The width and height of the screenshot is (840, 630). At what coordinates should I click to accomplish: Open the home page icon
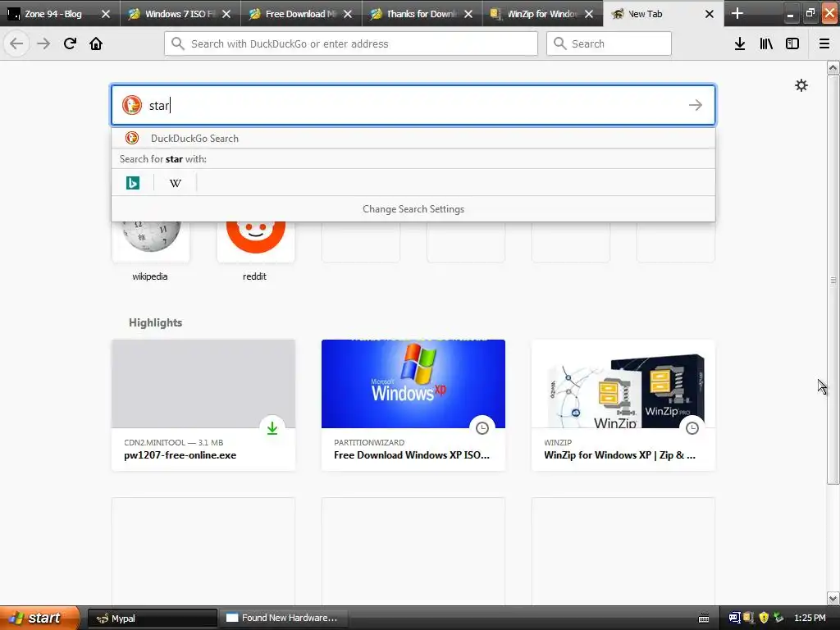click(x=96, y=43)
